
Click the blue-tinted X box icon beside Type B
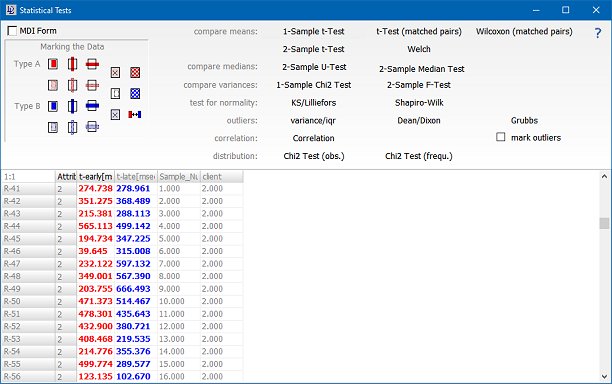coord(115,115)
